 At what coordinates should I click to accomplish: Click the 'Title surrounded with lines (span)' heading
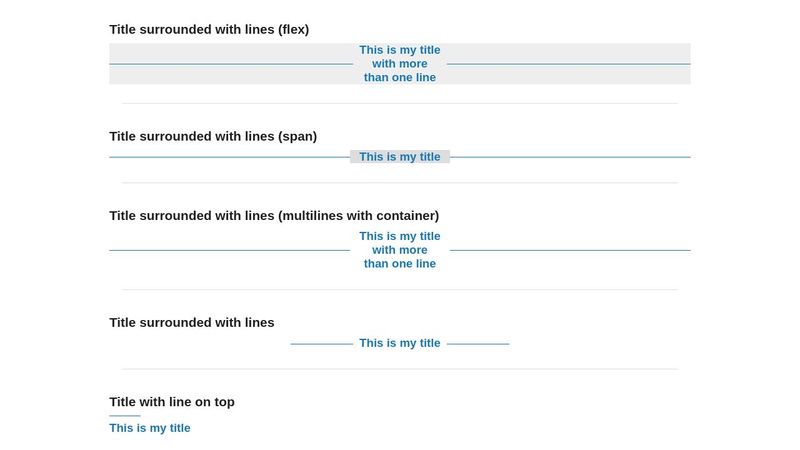click(x=213, y=137)
